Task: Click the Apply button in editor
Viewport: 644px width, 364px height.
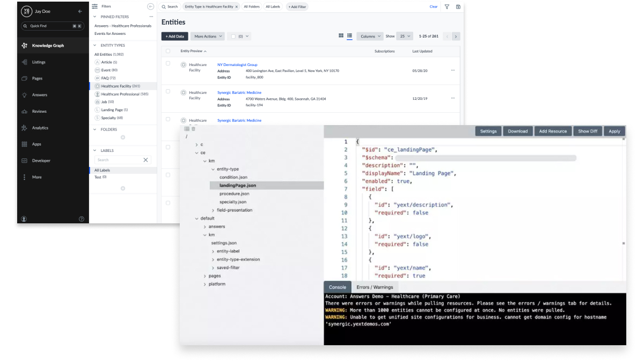Action: pyautogui.click(x=614, y=131)
